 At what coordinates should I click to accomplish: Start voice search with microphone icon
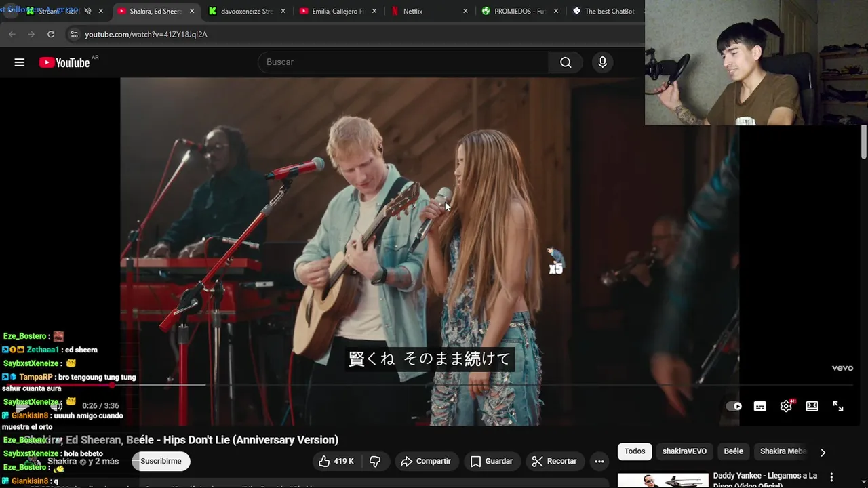tap(602, 62)
